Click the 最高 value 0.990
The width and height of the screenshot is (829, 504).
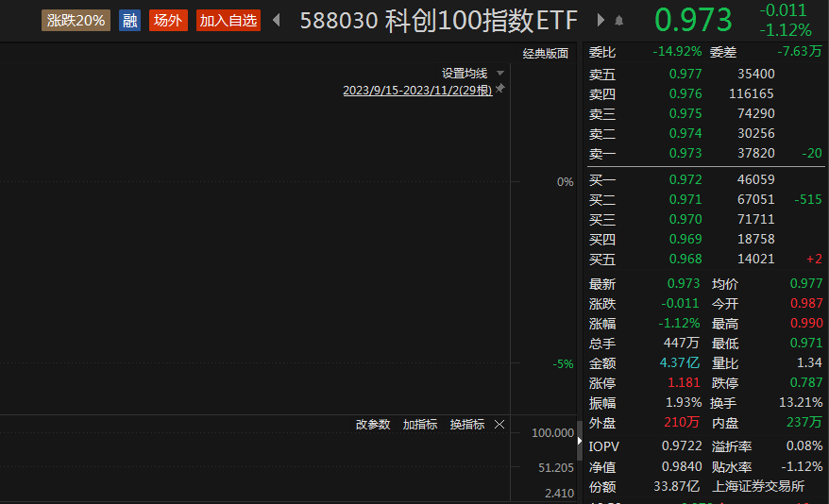(806, 324)
